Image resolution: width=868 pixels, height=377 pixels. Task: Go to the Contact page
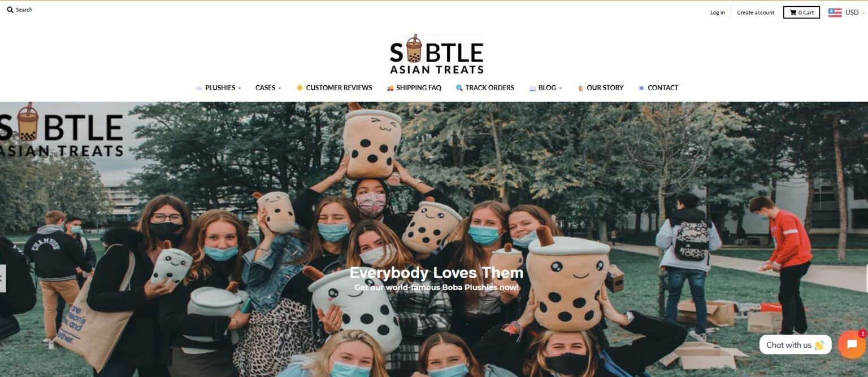point(658,88)
